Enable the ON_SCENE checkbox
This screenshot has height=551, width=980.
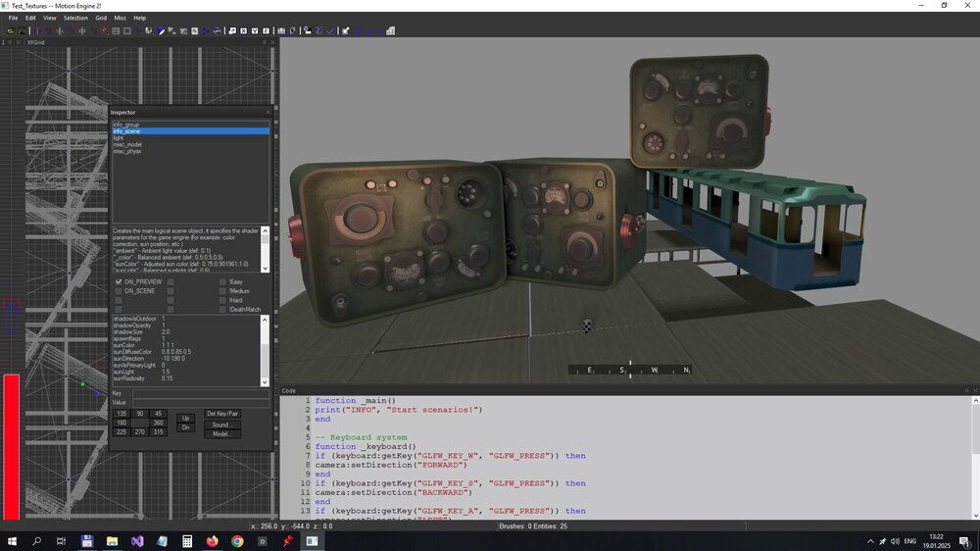(x=119, y=291)
